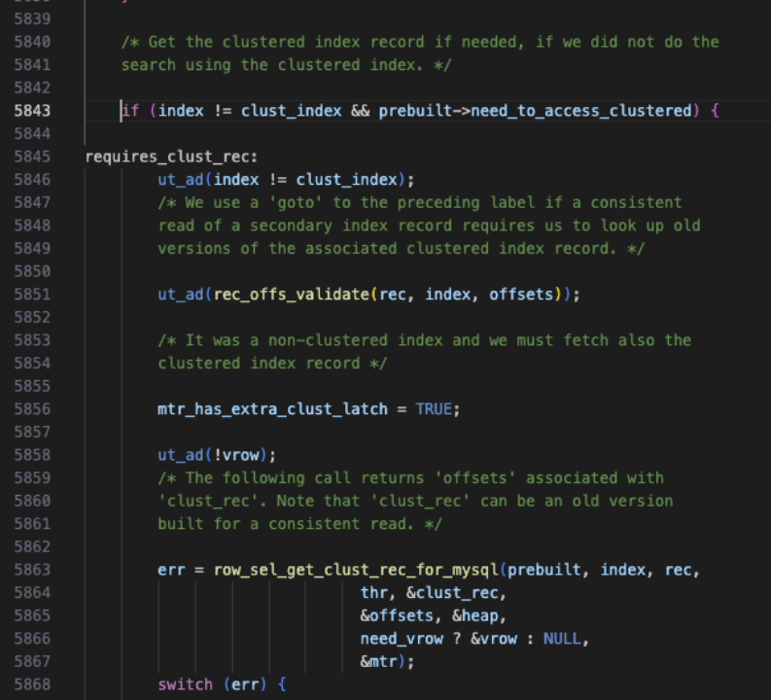
Task: Place cursor on 'if' keyword, line 5843
Action: (130, 111)
